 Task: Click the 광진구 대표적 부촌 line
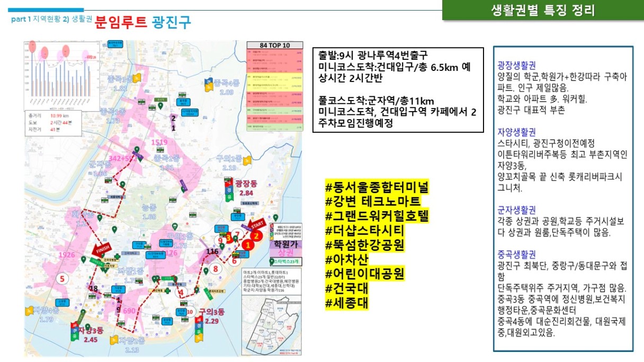(531, 110)
